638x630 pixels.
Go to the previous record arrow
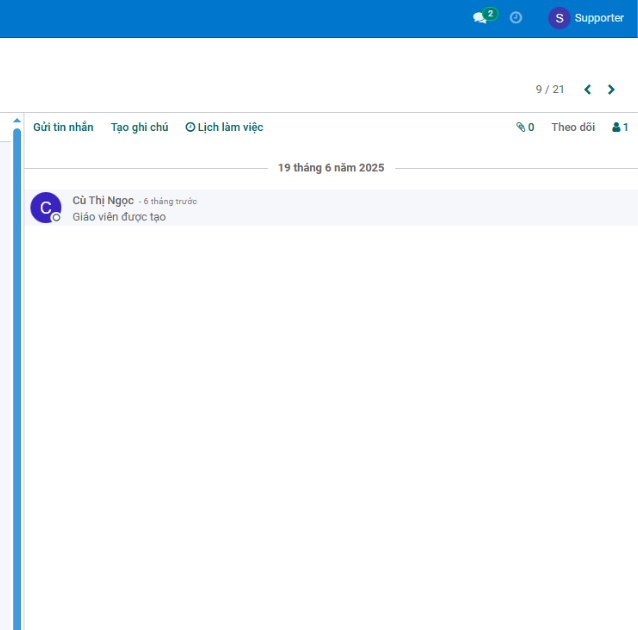click(587, 90)
